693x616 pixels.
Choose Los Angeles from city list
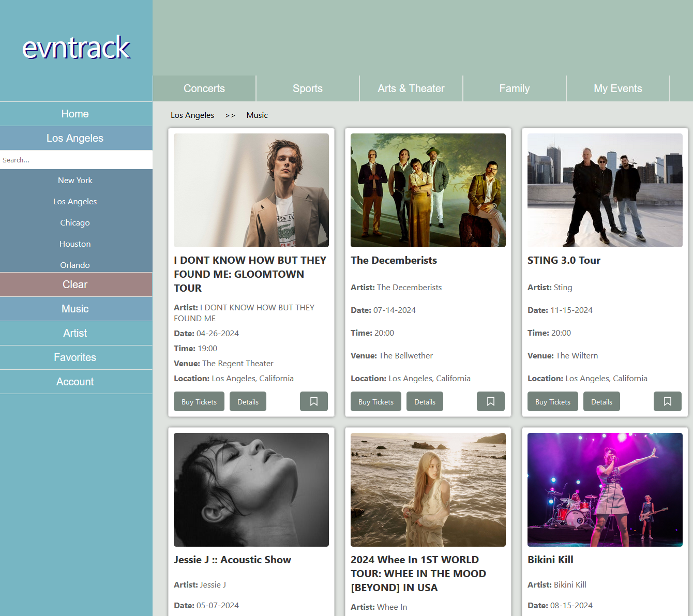75,201
